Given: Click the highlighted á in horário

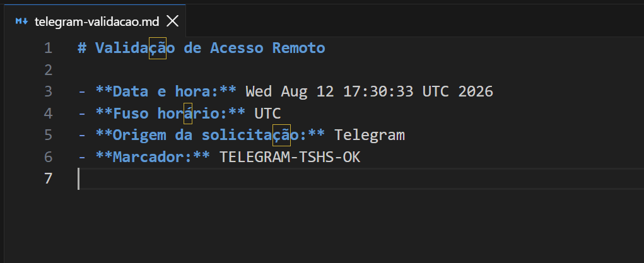Looking at the screenshot, I should click(188, 114).
